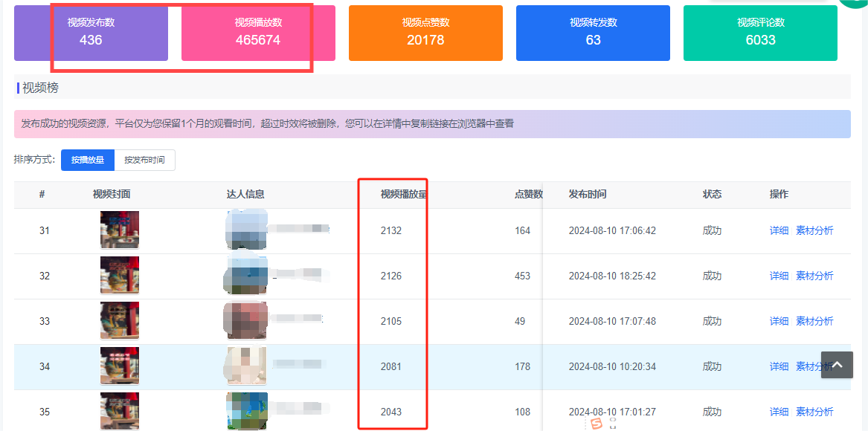Open the video cover thumbnail in row 31
868x431 pixels.
[120, 230]
